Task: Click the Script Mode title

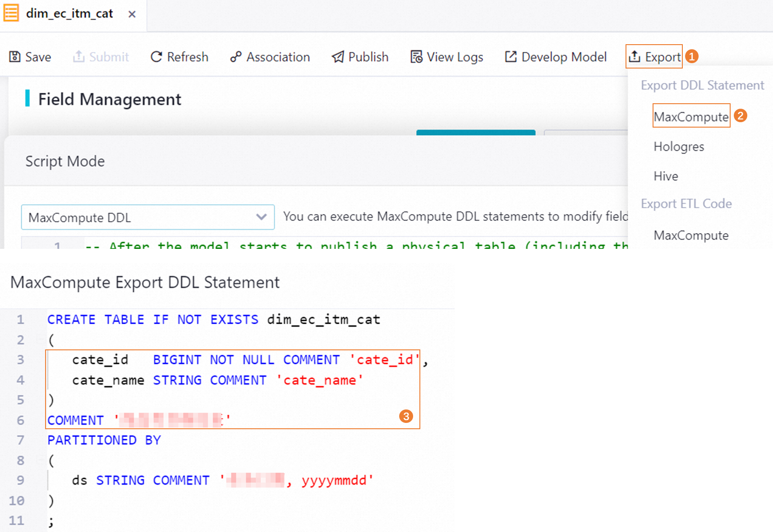Action: pyautogui.click(x=65, y=161)
